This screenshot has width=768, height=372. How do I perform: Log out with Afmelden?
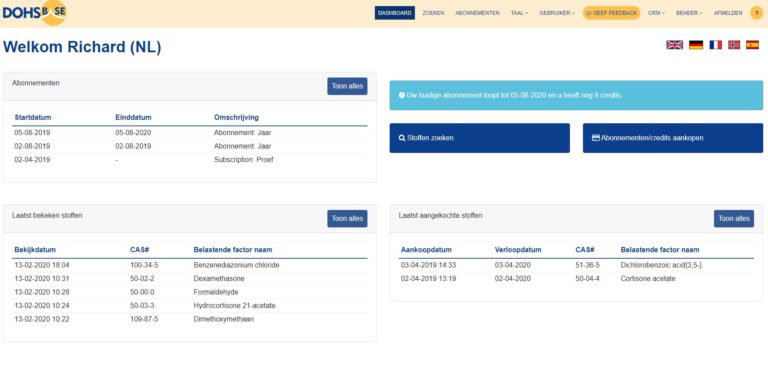click(728, 13)
